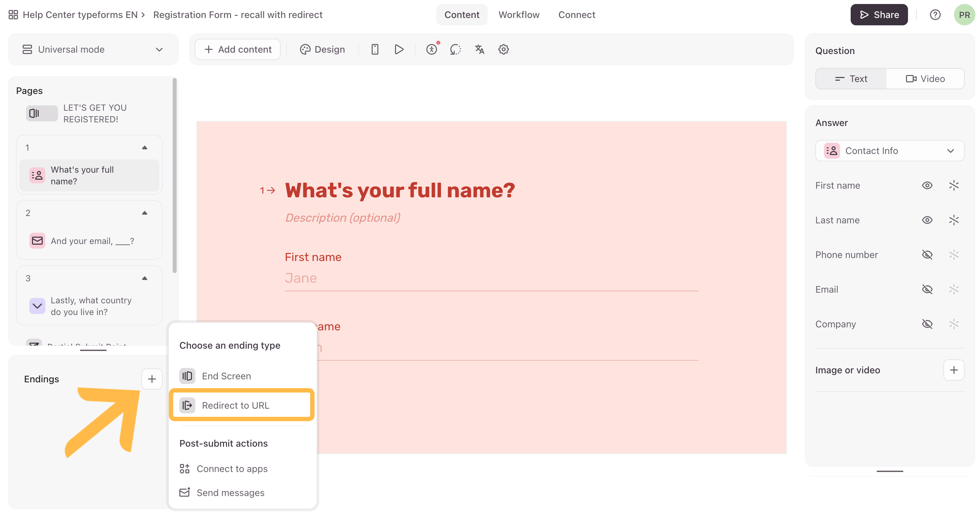980x514 pixels.
Task: Hide the First name field
Action: tap(927, 186)
